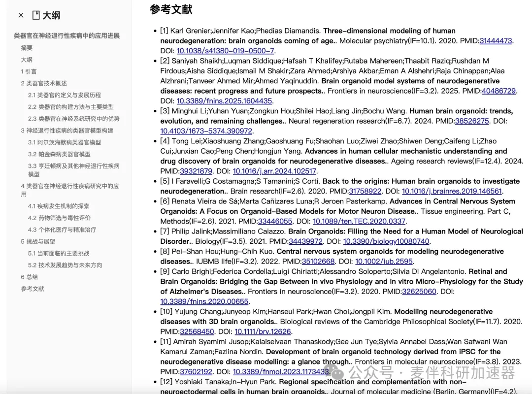Image resolution: width=532 pixels, height=394 pixels.
Task: Click the document title in outline
Action: tap(66, 36)
